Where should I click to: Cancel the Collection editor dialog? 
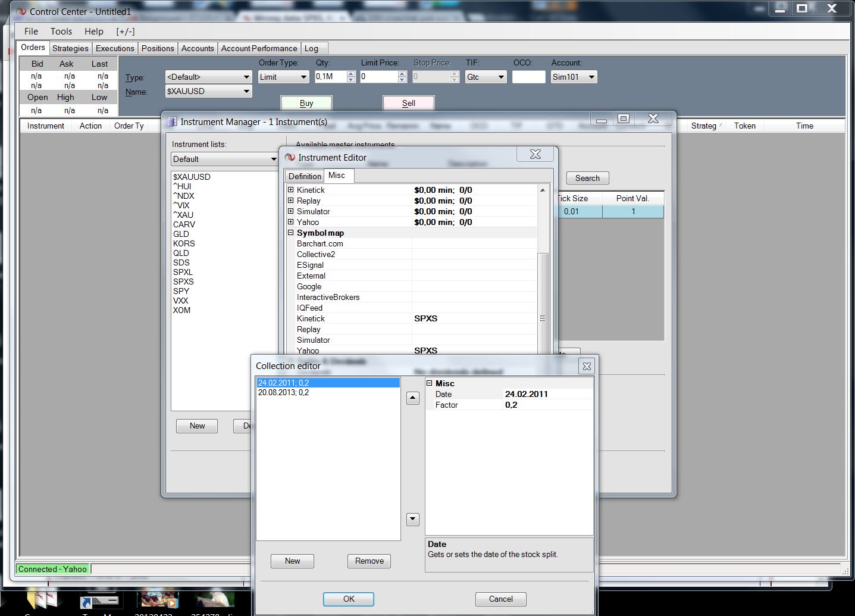click(501, 599)
